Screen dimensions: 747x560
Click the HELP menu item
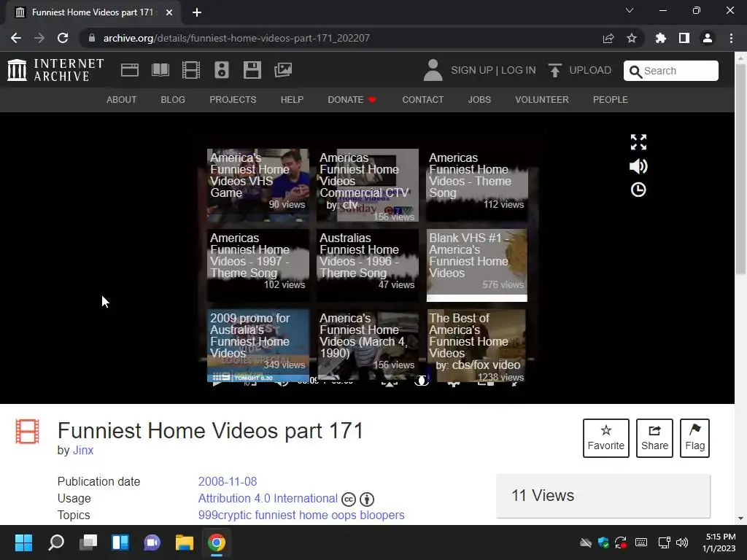(292, 99)
